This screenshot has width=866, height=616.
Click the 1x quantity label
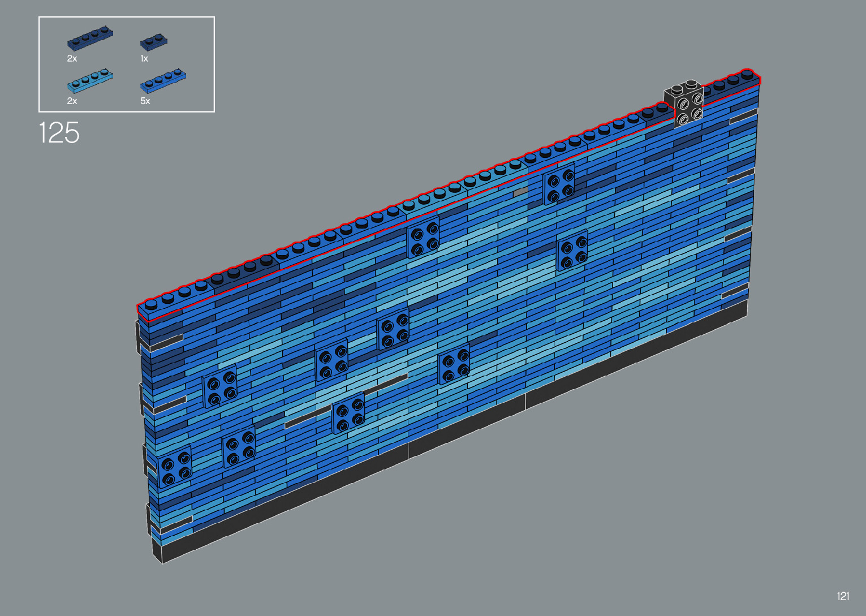click(x=144, y=59)
